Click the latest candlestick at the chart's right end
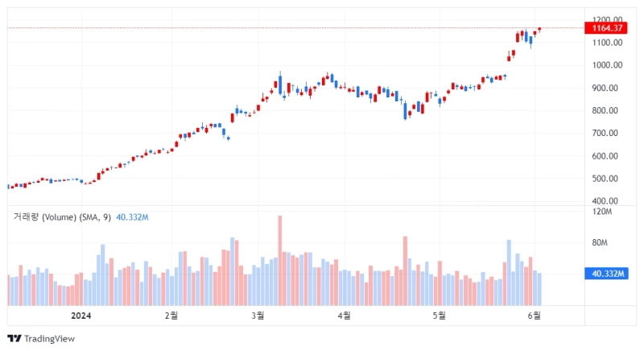The height and width of the screenshot is (351, 644). (539, 30)
